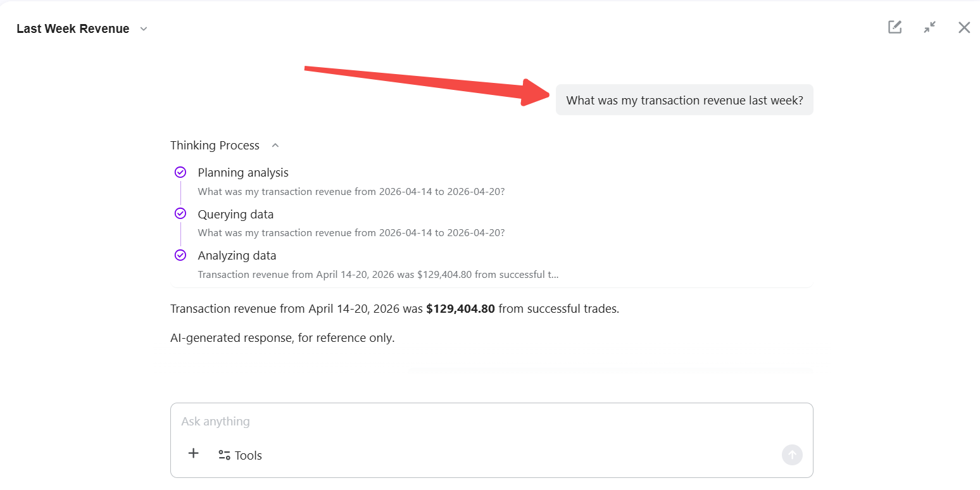Click the Tools button label

pos(248,456)
